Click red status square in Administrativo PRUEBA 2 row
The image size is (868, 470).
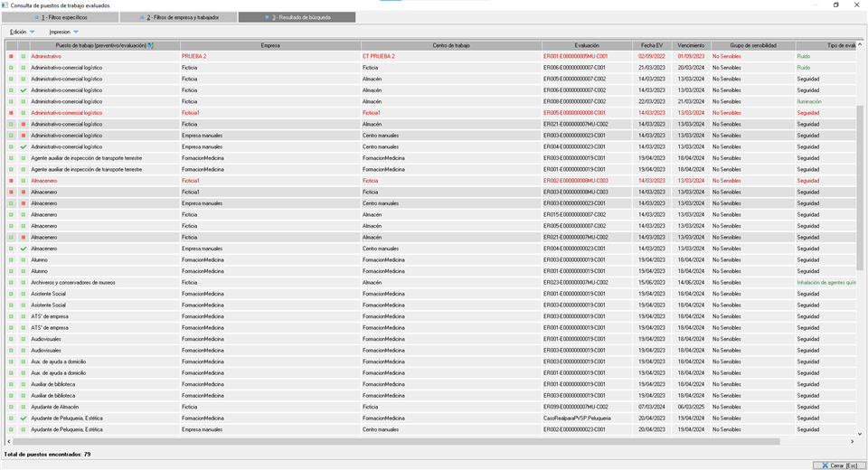[x=12, y=56]
